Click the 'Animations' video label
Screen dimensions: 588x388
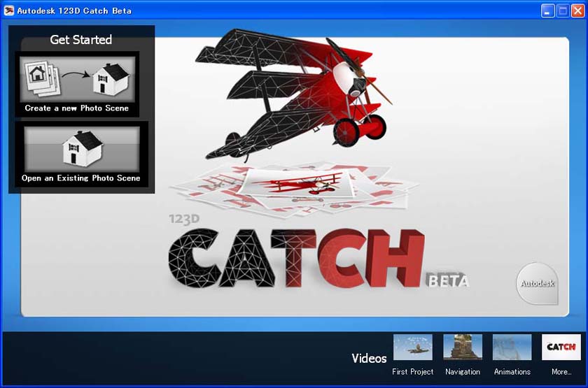(512, 372)
